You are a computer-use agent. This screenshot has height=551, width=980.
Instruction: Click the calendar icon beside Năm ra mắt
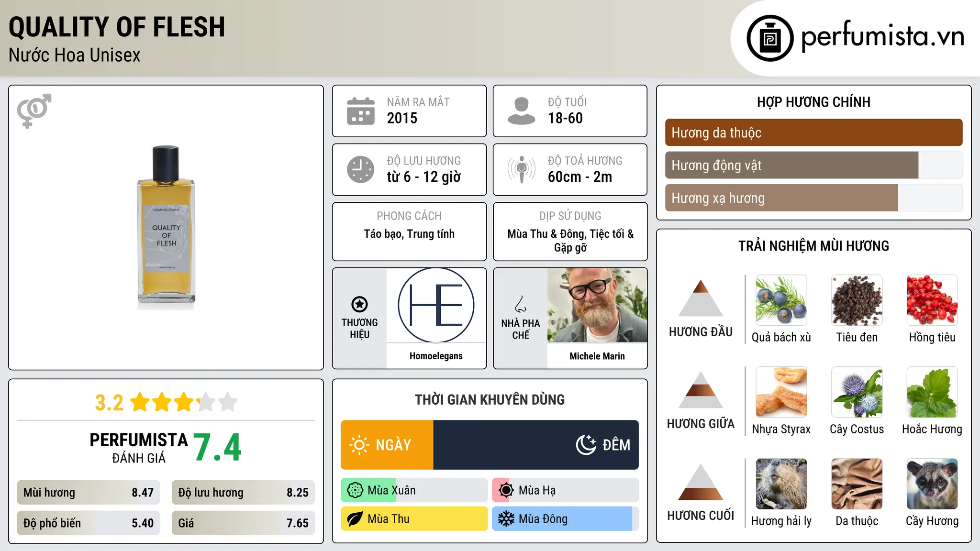(361, 111)
